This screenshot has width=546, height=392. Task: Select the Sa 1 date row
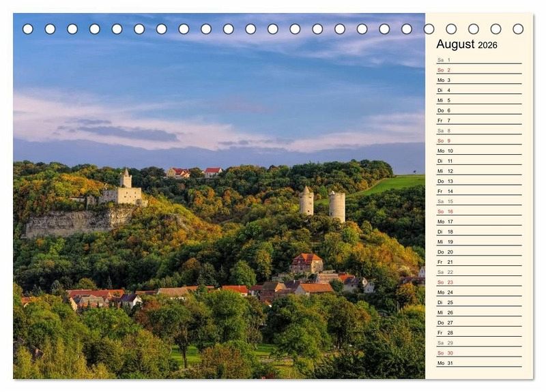coord(478,60)
